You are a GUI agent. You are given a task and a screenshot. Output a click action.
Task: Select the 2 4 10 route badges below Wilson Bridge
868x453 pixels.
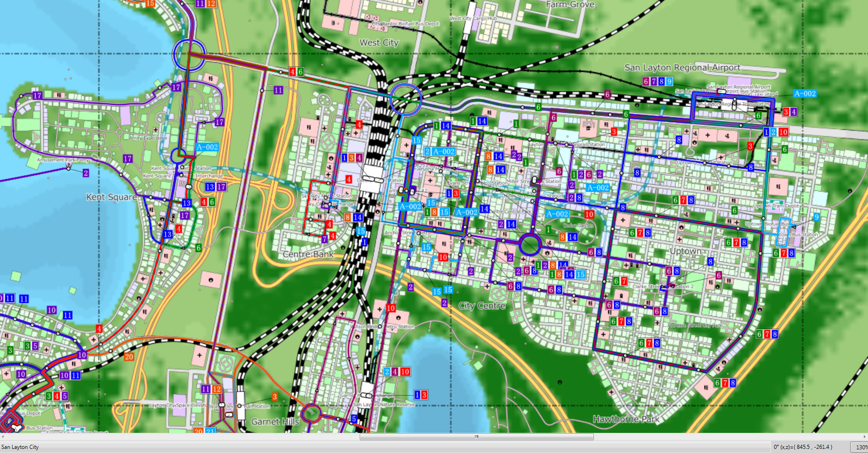tap(397, 372)
